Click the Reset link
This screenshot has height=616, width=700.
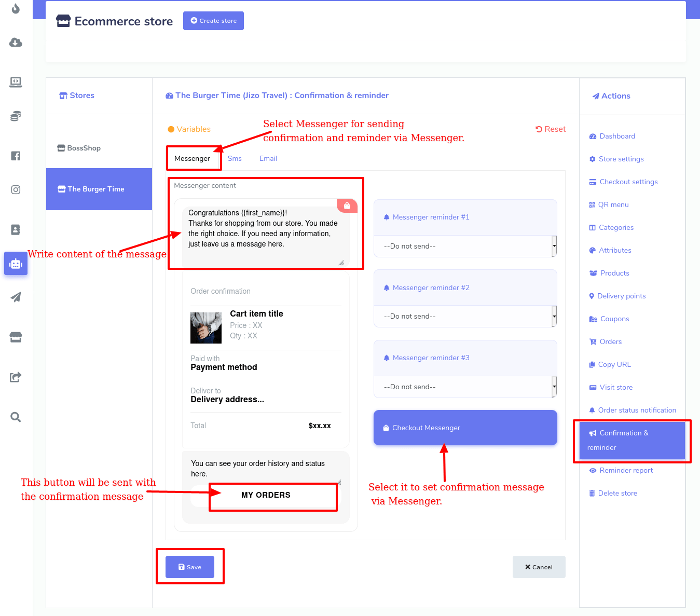(551, 129)
